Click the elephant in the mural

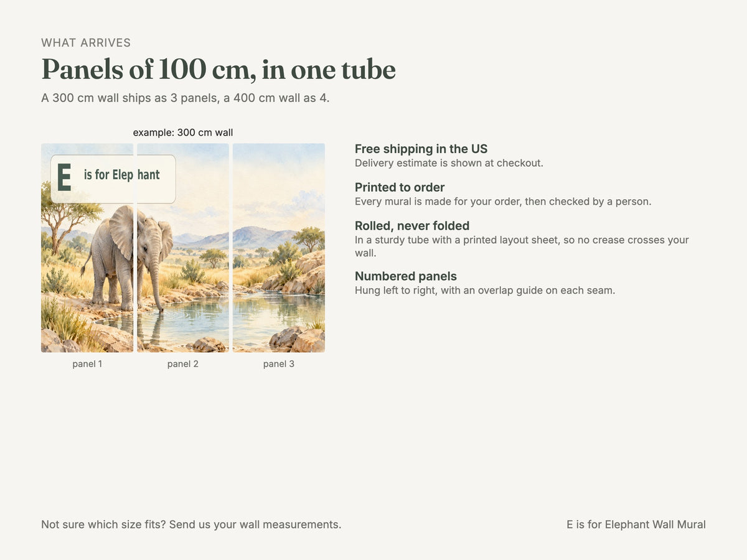[128, 257]
